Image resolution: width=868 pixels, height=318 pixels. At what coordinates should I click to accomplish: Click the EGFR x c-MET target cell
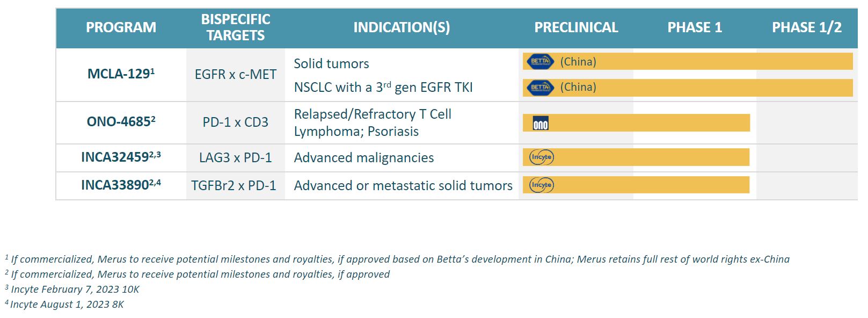pyautogui.click(x=236, y=74)
